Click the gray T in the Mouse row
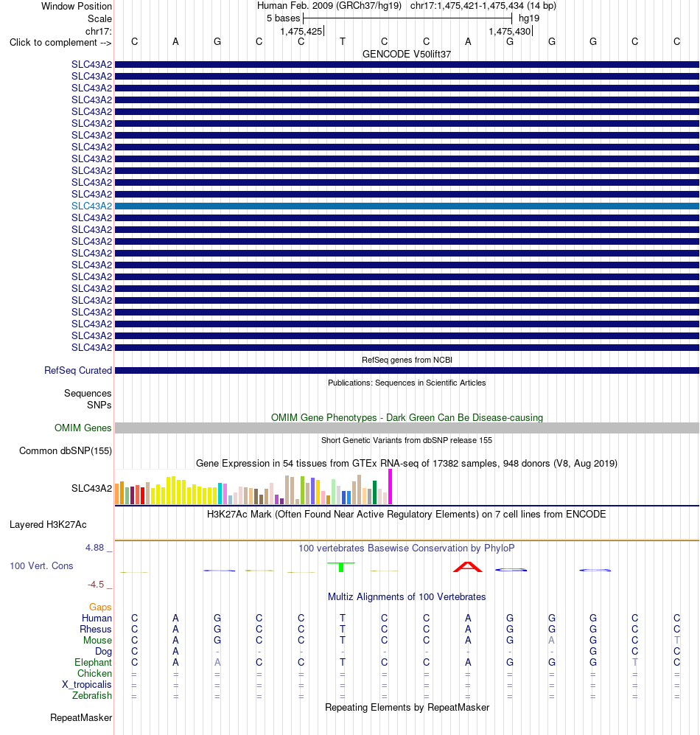The height and width of the screenshot is (735, 700). [676, 641]
